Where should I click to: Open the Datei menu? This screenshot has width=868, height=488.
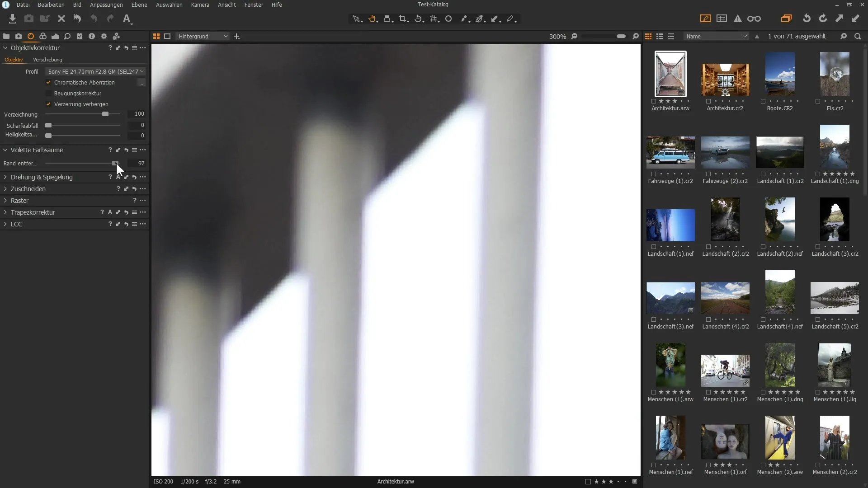pos(23,5)
